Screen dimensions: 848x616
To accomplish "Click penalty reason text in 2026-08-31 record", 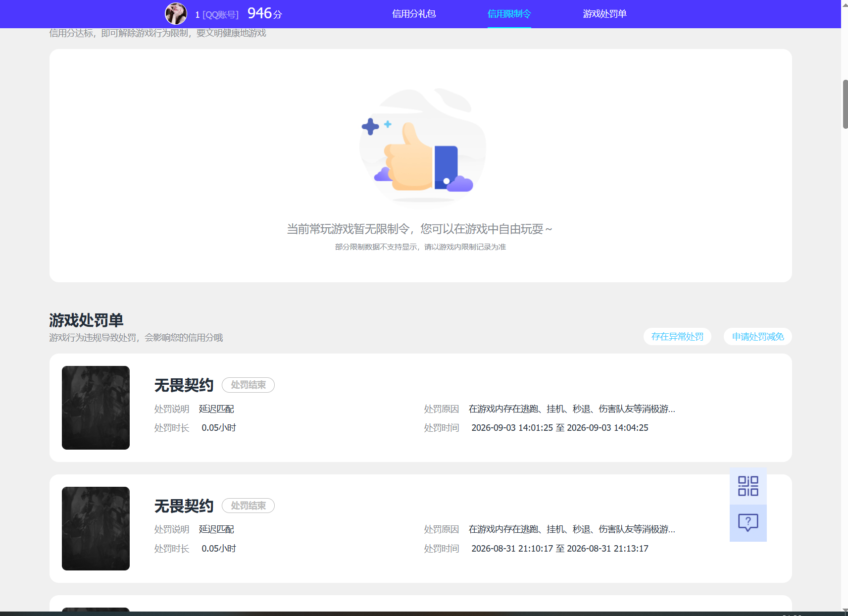I will pos(572,529).
